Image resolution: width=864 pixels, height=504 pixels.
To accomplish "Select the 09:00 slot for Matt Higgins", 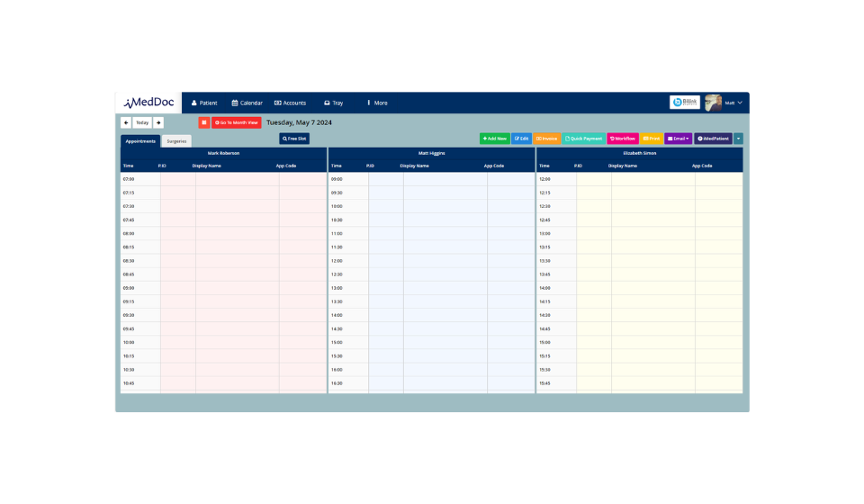I will (431, 179).
